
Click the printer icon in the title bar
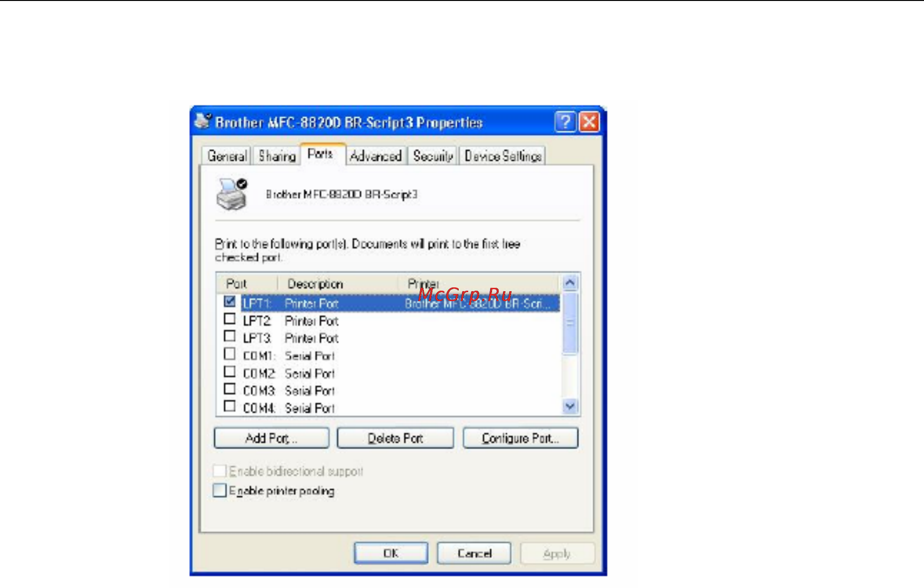(x=203, y=122)
